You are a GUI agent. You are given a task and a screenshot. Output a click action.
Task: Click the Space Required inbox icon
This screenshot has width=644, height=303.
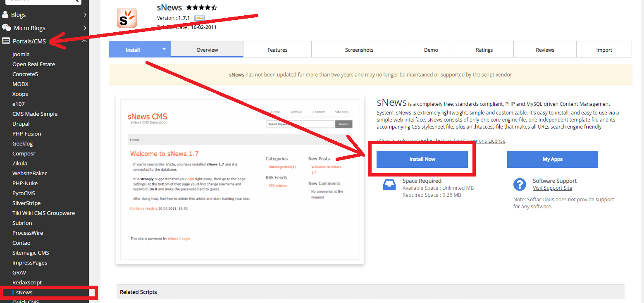click(389, 184)
